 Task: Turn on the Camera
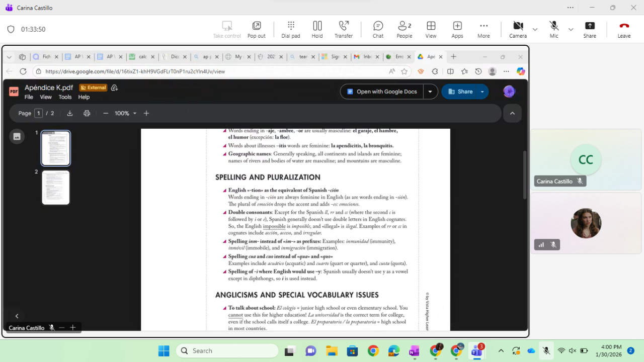[518, 29]
